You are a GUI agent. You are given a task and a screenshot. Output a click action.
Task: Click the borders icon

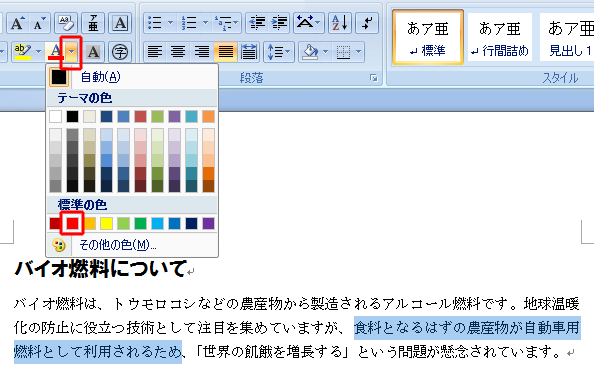[x=343, y=52]
